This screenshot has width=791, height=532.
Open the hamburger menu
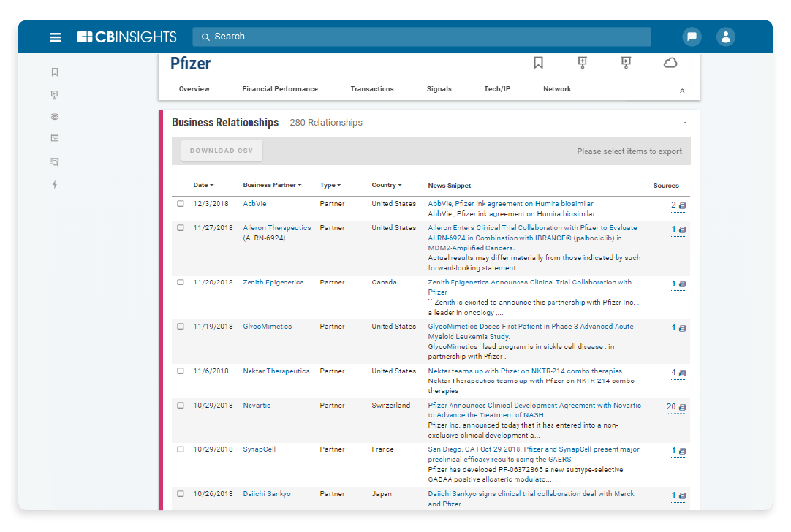point(55,37)
